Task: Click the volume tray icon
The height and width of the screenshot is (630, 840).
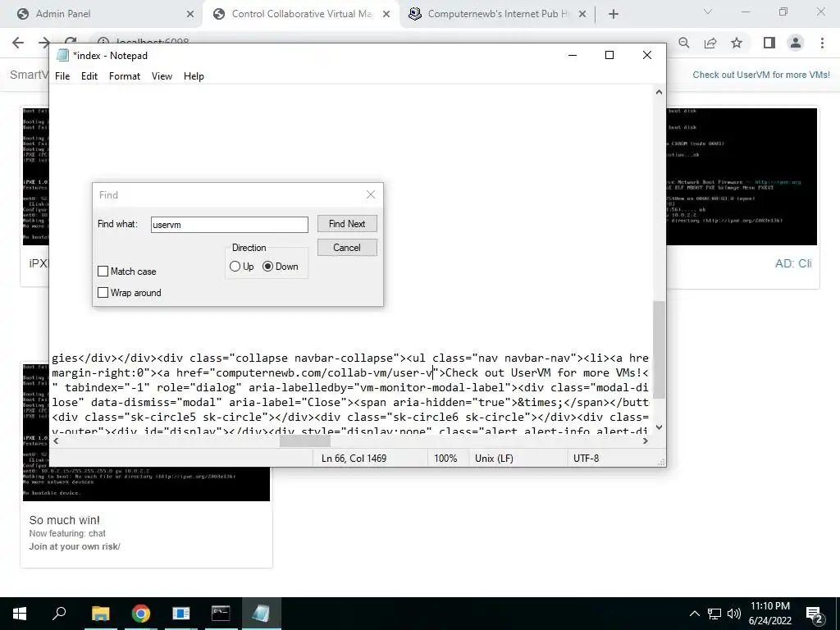Action: point(734,614)
